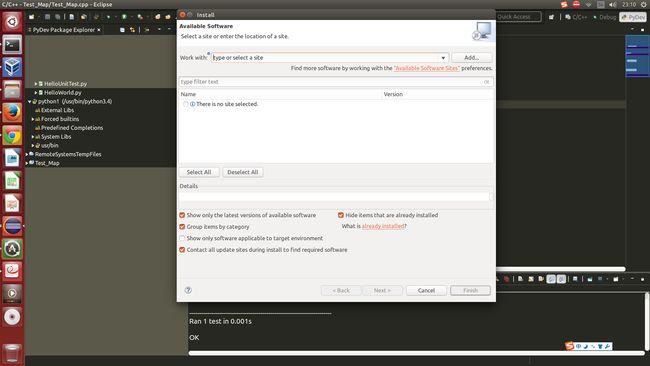This screenshot has height=366, width=650.
Task: Click the Open Perspective icon in Eclipse
Action: 551,17
